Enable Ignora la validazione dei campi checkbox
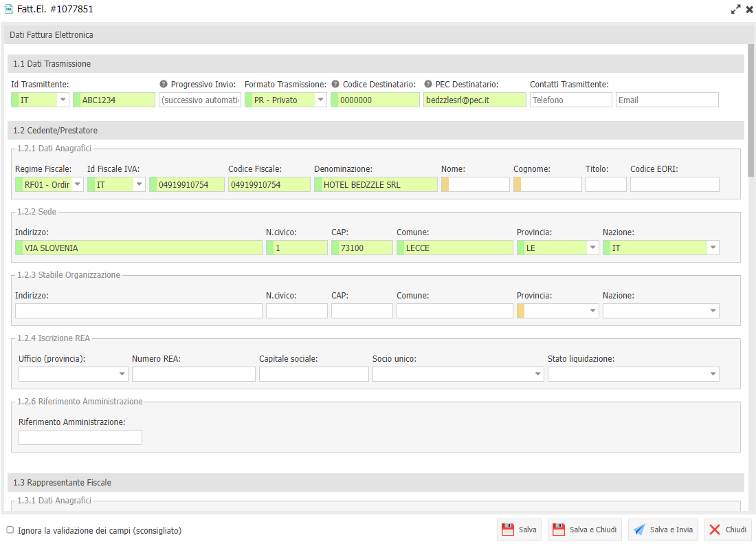 click(10, 530)
